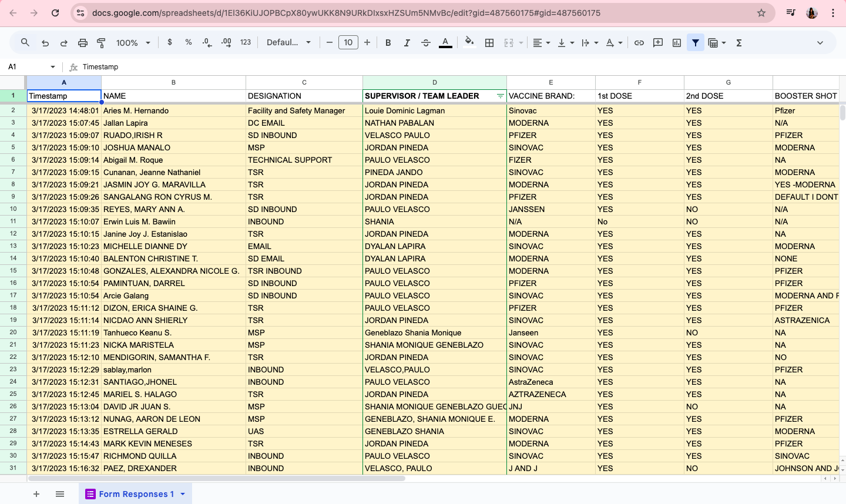The width and height of the screenshot is (846, 504).
Task: Undo the last action
Action: point(45,42)
